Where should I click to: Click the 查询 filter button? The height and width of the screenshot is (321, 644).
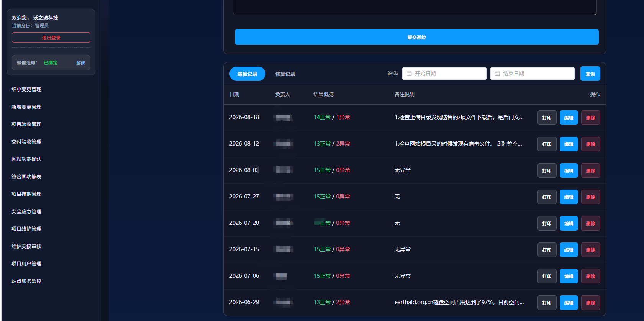point(590,74)
